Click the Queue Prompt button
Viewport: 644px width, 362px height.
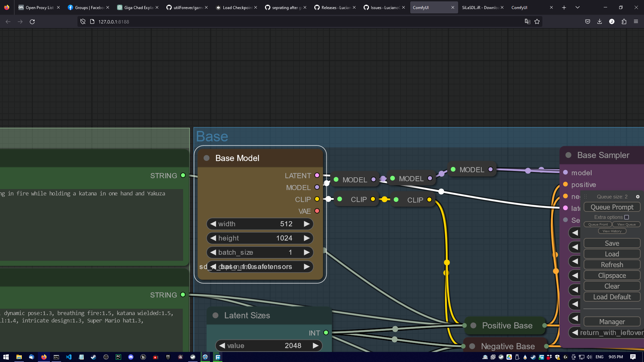pos(612,207)
